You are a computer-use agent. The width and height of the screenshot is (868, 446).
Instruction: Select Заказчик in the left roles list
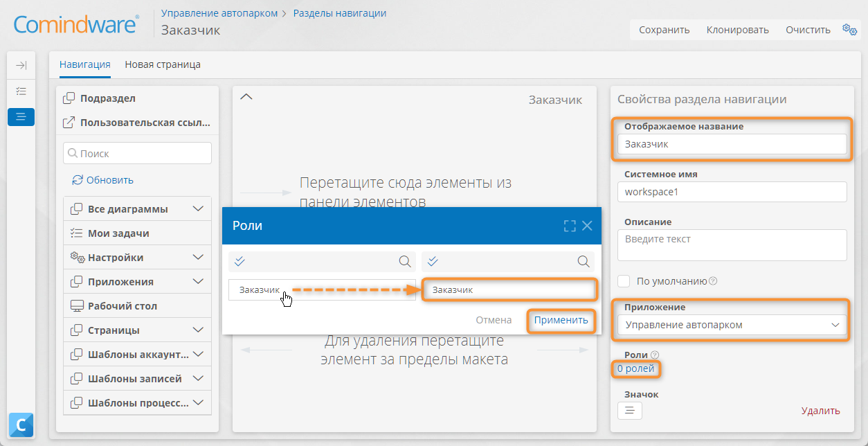(322, 290)
